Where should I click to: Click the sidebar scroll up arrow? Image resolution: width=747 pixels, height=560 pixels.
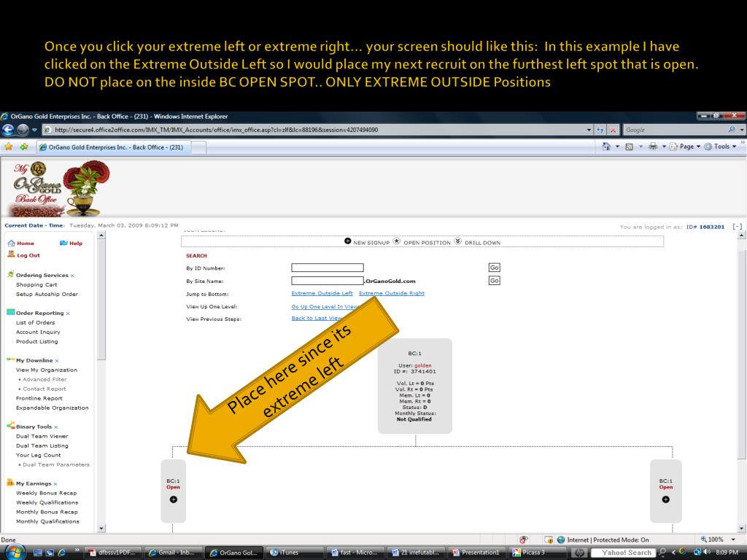coord(101,236)
